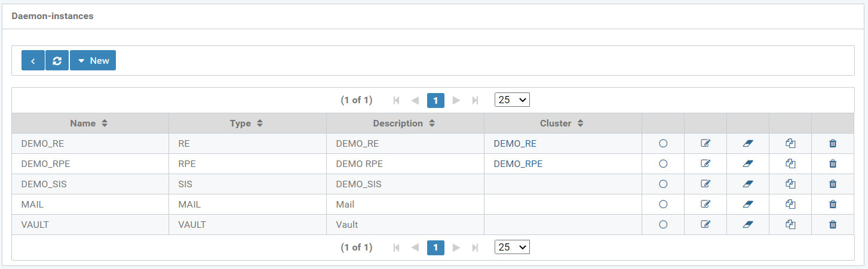Click the eraser icon for MAIL row
The height and width of the screenshot is (269, 868).
(748, 204)
